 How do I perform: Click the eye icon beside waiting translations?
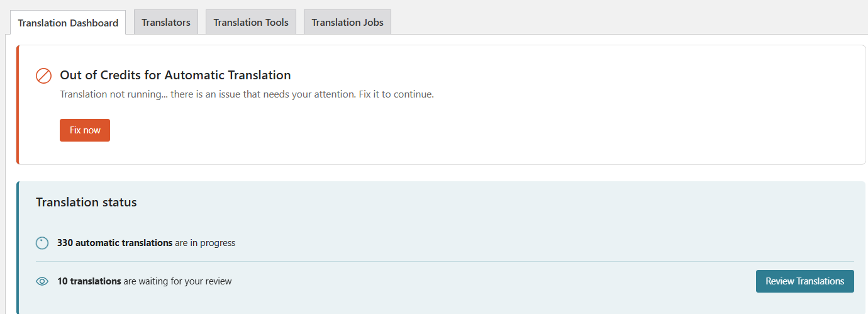coord(42,281)
